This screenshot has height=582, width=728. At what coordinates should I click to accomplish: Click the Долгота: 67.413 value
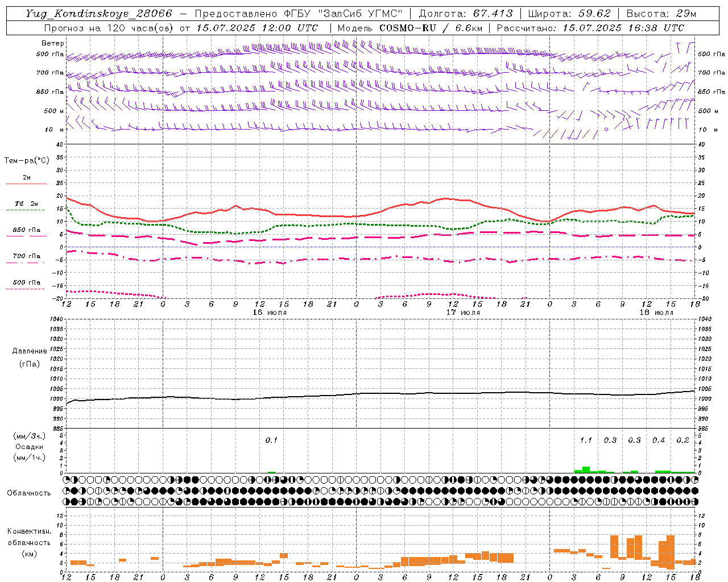coord(466,14)
